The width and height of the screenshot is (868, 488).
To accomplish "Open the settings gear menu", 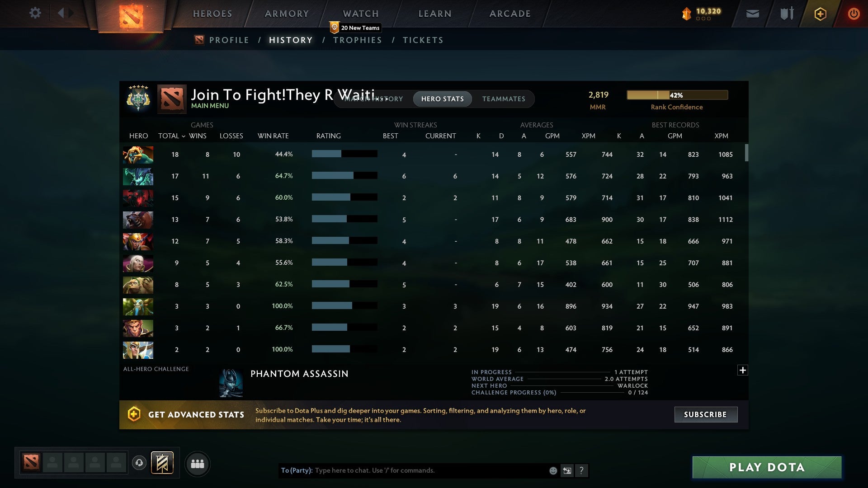I will [35, 13].
